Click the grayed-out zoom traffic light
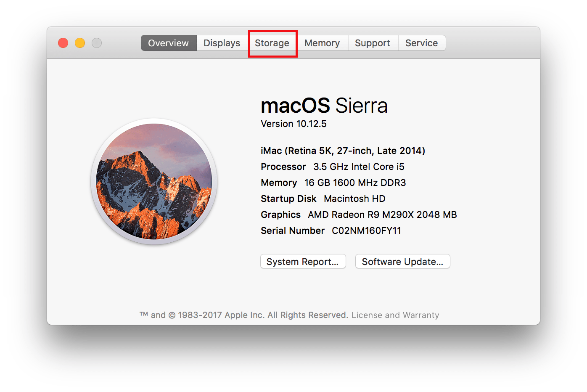Viewport: 587px width, 392px height. pos(96,42)
